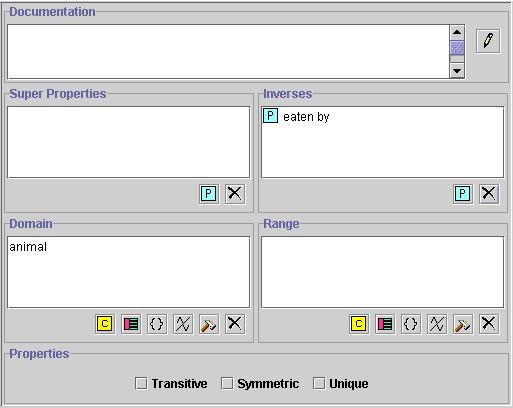Enable the Transitive checkbox
Image resolution: width=513 pixels, height=408 pixels.
tap(141, 383)
